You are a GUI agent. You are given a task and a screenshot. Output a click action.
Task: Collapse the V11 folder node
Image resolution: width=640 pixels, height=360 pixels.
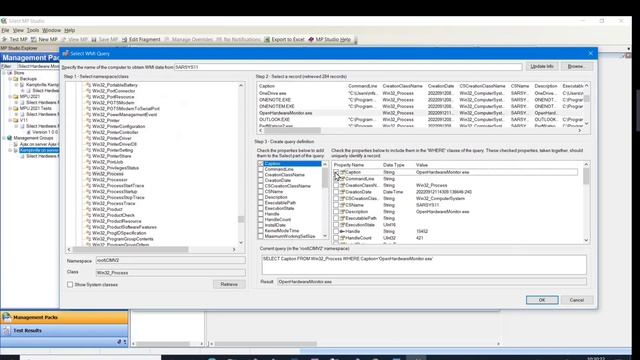coord(10,120)
